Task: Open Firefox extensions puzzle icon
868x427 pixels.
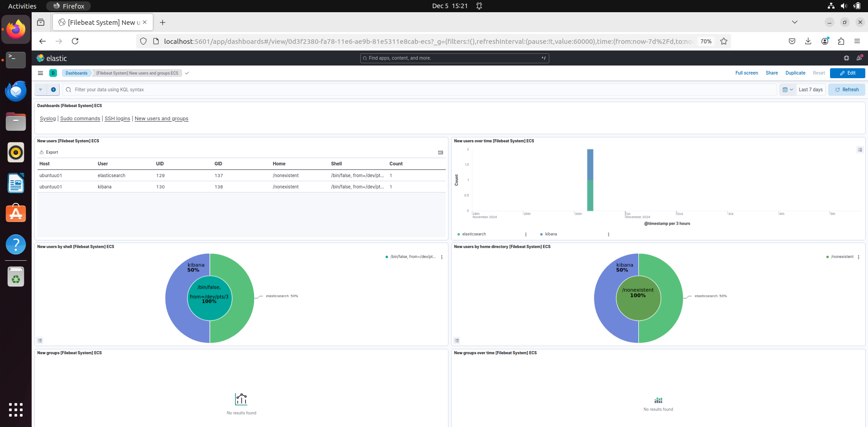Action: point(841,41)
